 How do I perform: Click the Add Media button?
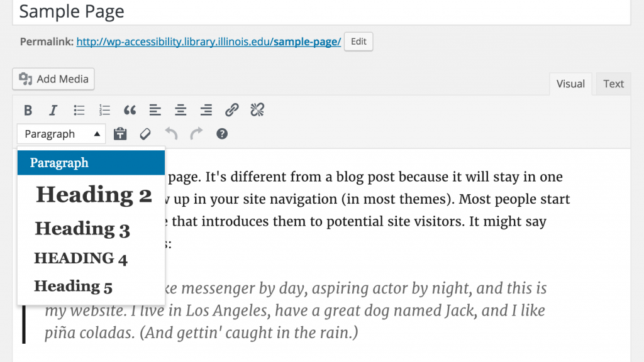point(53,79)
